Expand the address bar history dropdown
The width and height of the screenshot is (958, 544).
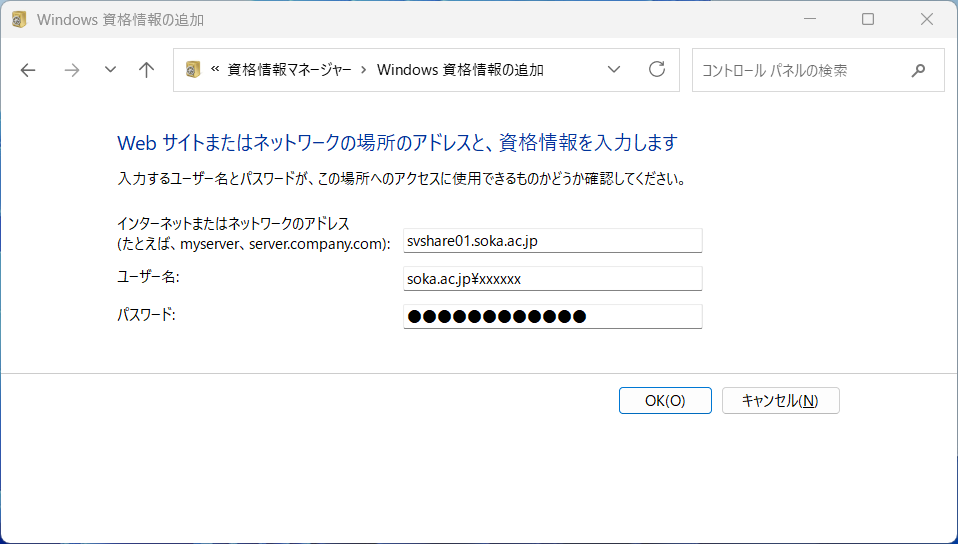point(614,70)
